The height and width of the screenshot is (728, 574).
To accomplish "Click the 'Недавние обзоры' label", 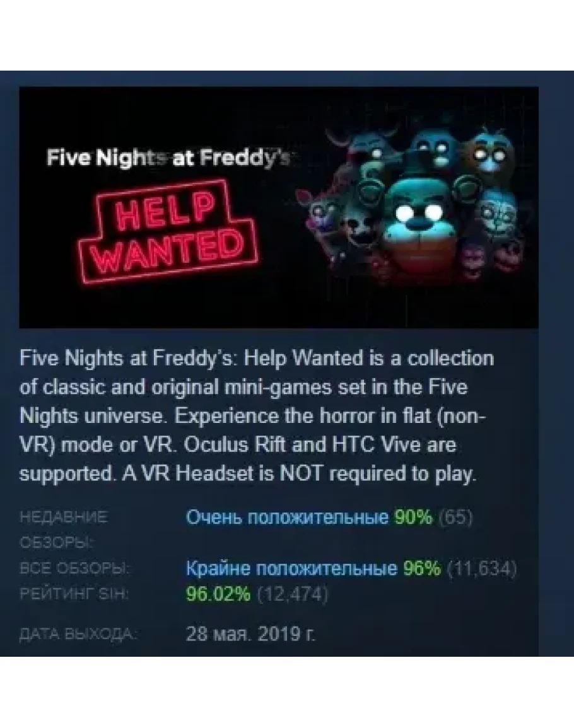I will [x=64, y=529].
